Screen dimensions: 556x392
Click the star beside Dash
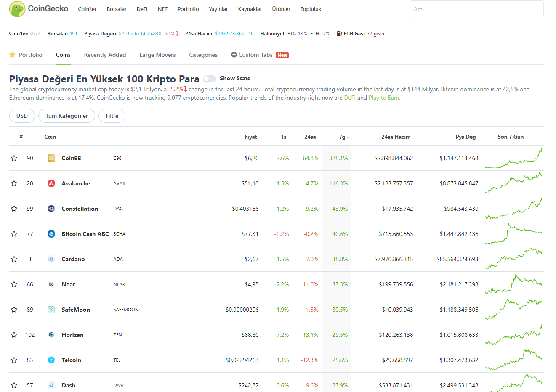14,385
